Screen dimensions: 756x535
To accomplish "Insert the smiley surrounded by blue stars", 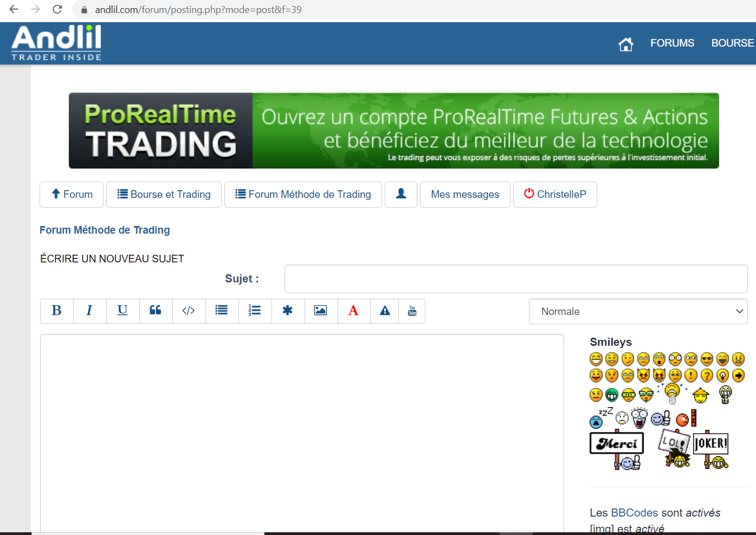I will [x=672, y=392].
